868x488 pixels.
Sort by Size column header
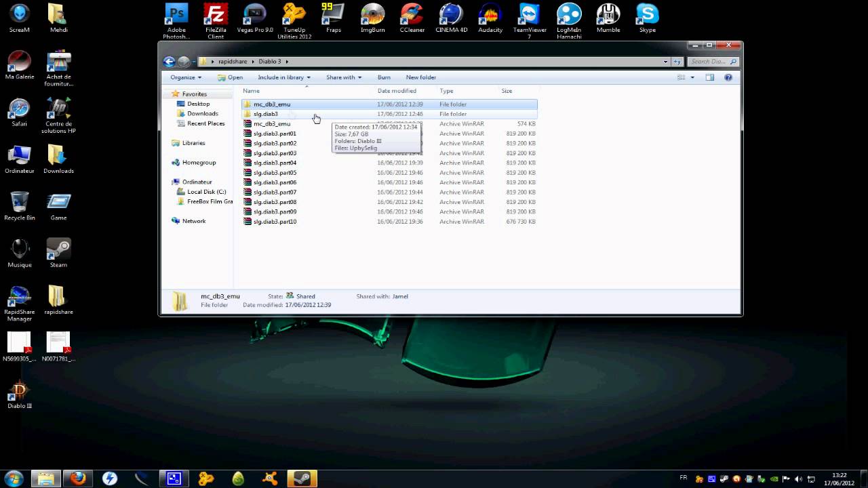point(518,91)
